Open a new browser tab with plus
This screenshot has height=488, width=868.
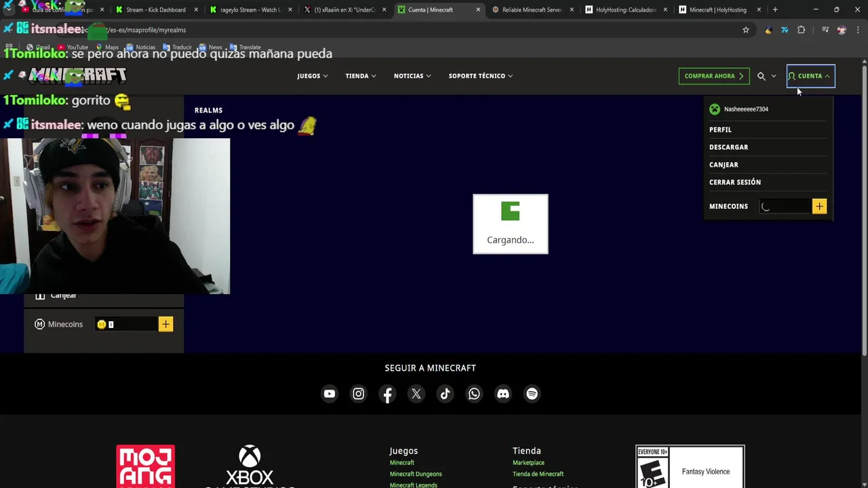coord(775,9)
